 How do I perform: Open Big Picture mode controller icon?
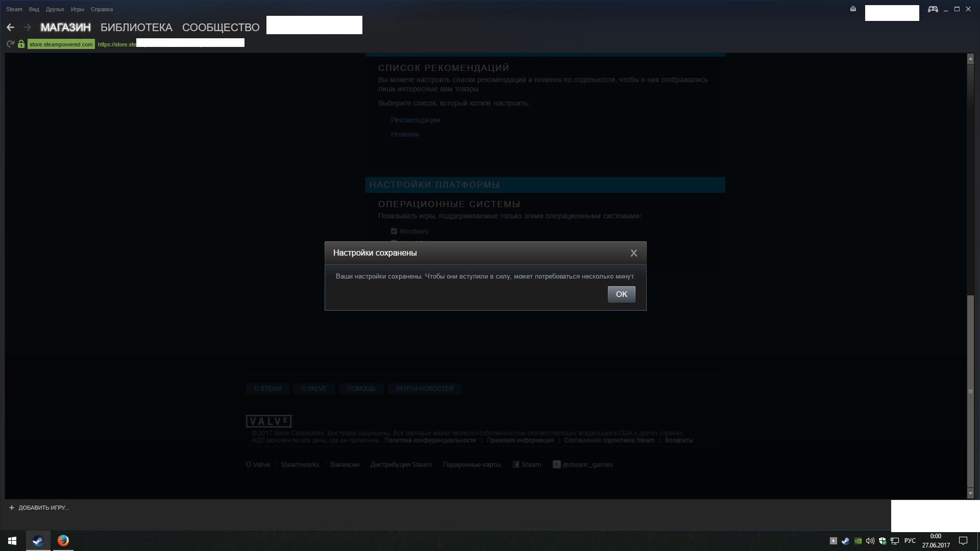[933, 9]
